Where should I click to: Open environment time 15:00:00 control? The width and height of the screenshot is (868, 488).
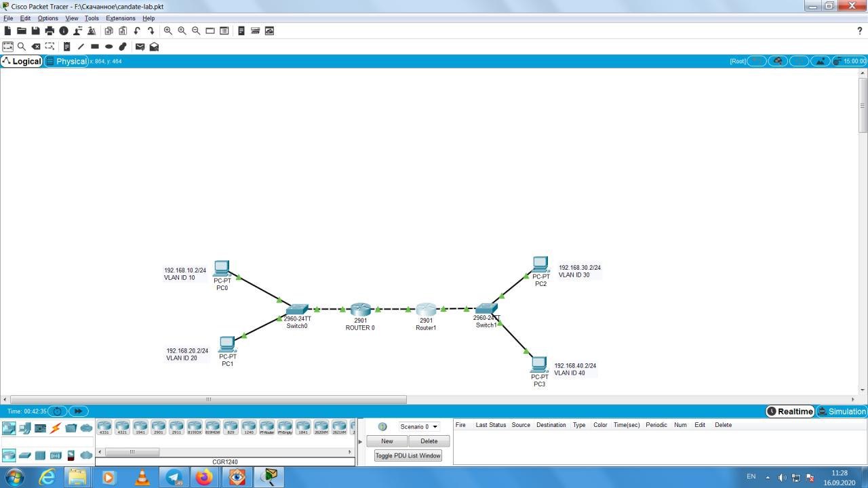850,61
